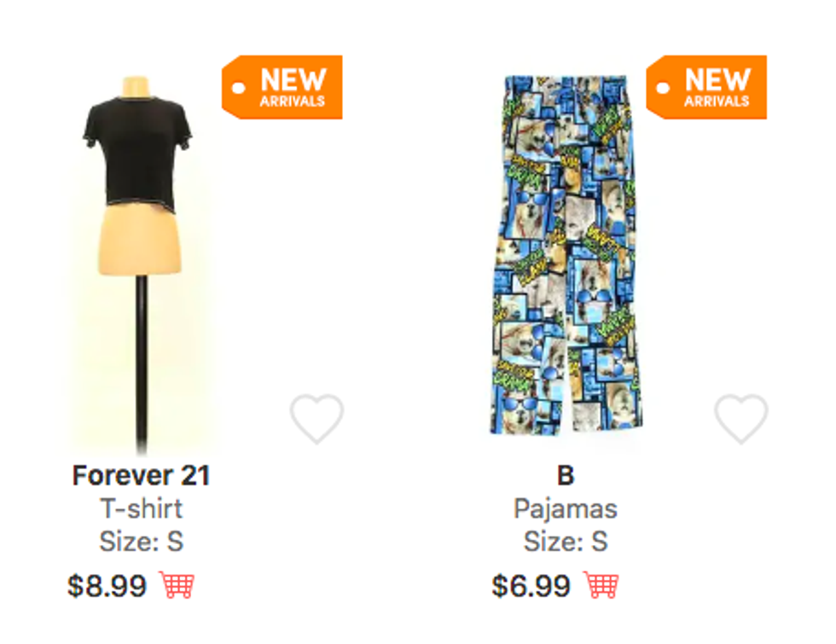
Task: Select the $8.99 price label
Action: pos(107,585)
